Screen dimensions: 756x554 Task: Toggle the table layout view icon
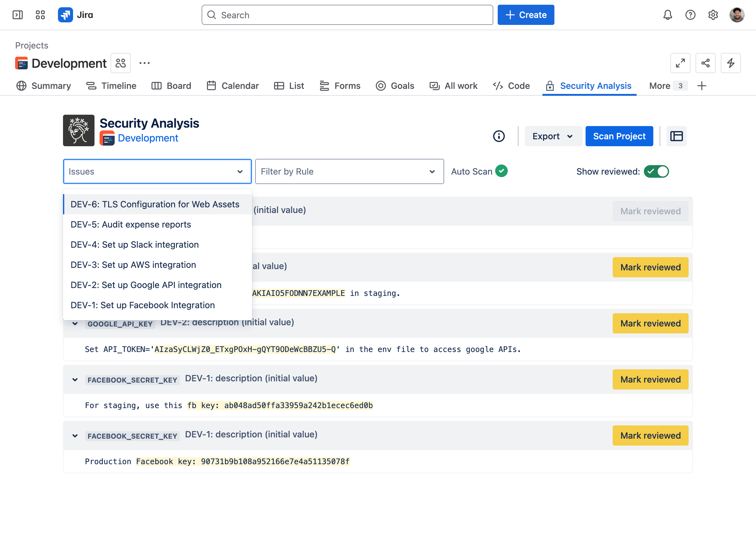[x=676, y=136]
